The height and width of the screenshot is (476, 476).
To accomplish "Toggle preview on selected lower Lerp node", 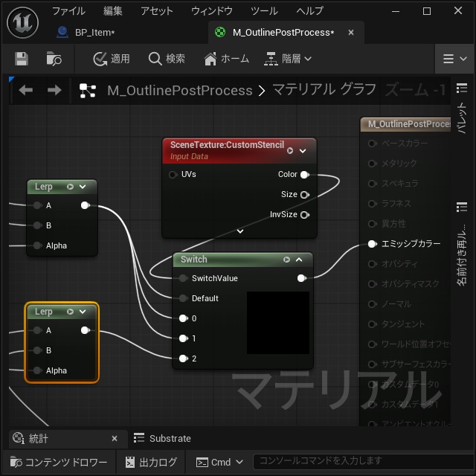I will point(70,312).
